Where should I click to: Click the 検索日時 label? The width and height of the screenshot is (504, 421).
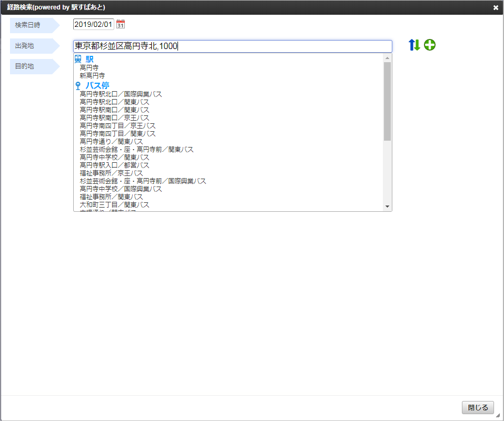coord(27,25)
